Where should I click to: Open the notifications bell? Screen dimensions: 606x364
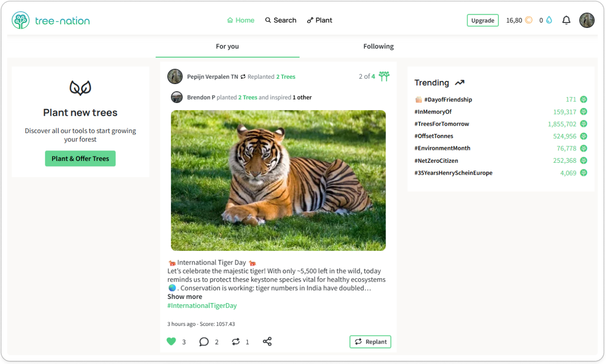click(566, 20)
